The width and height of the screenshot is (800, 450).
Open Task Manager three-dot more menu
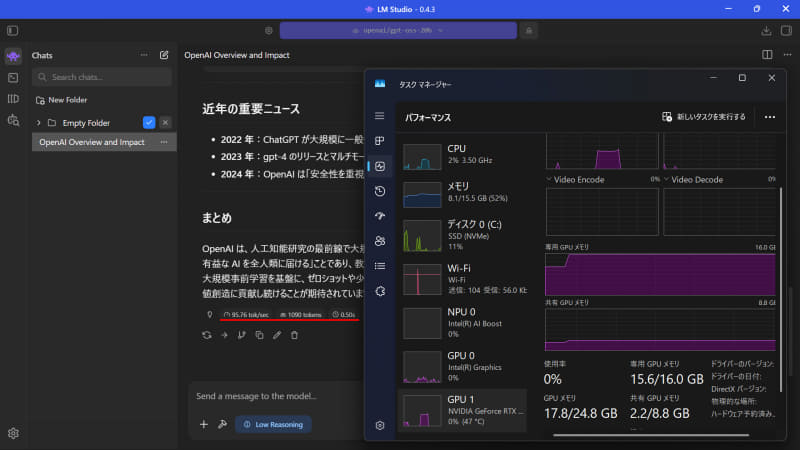pos(770,117)
